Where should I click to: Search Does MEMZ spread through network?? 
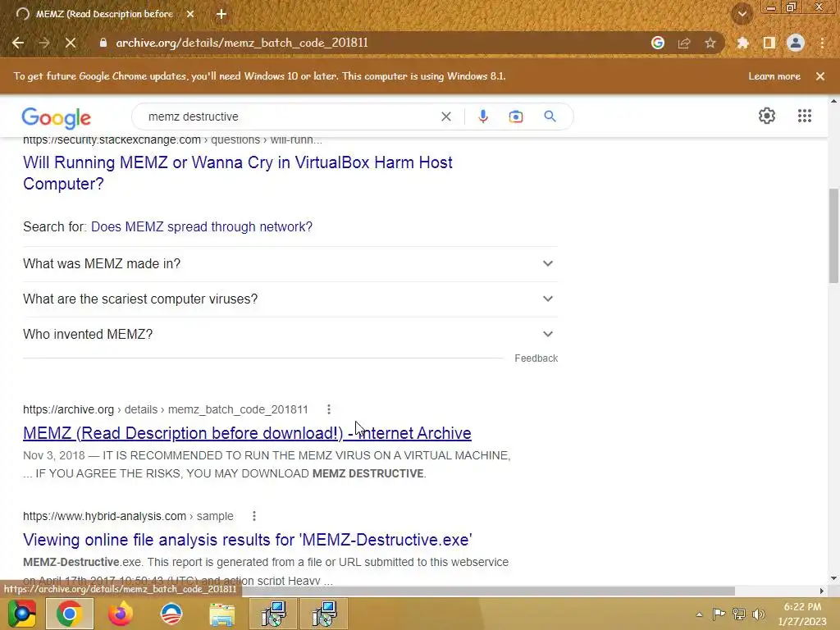[x=202, y=226]
